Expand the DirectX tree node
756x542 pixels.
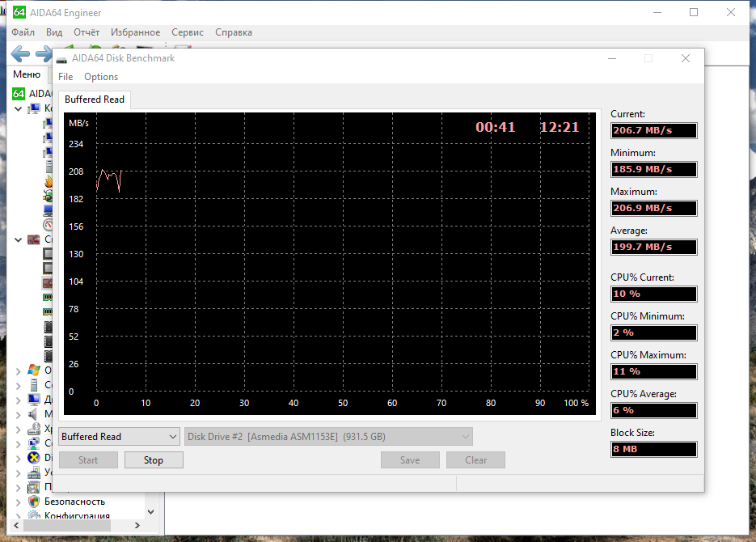click(x=18, y=458)
